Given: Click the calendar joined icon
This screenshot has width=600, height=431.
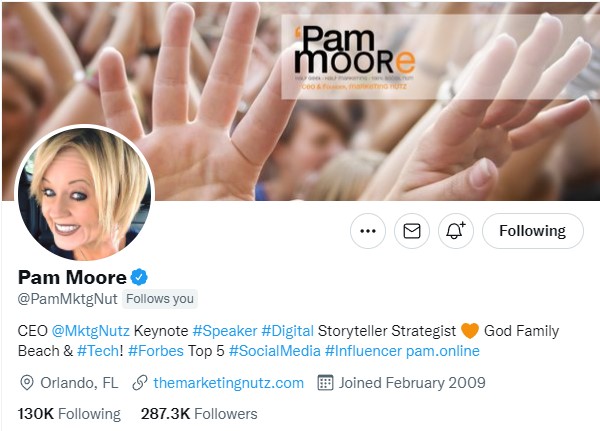Looking at the screenshot, I should click(x=325, y=382).
